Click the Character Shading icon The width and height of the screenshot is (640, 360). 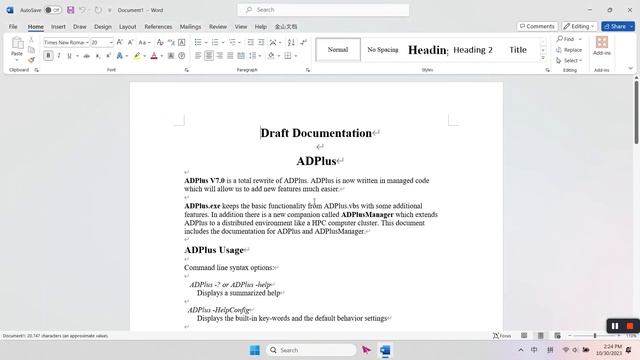(x=171, y=56)
